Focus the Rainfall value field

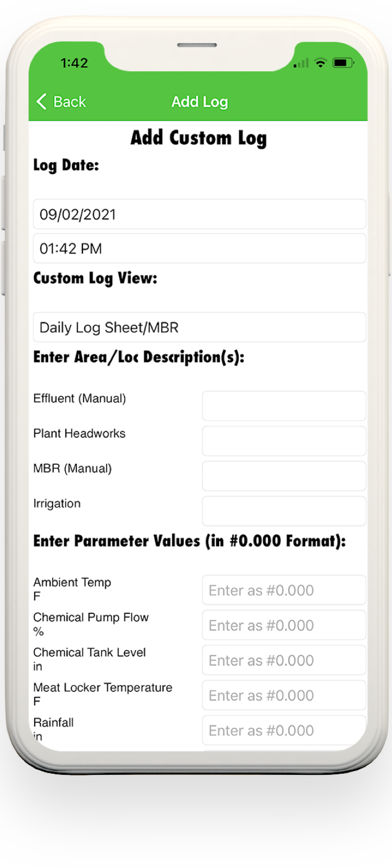click(284, 730)
